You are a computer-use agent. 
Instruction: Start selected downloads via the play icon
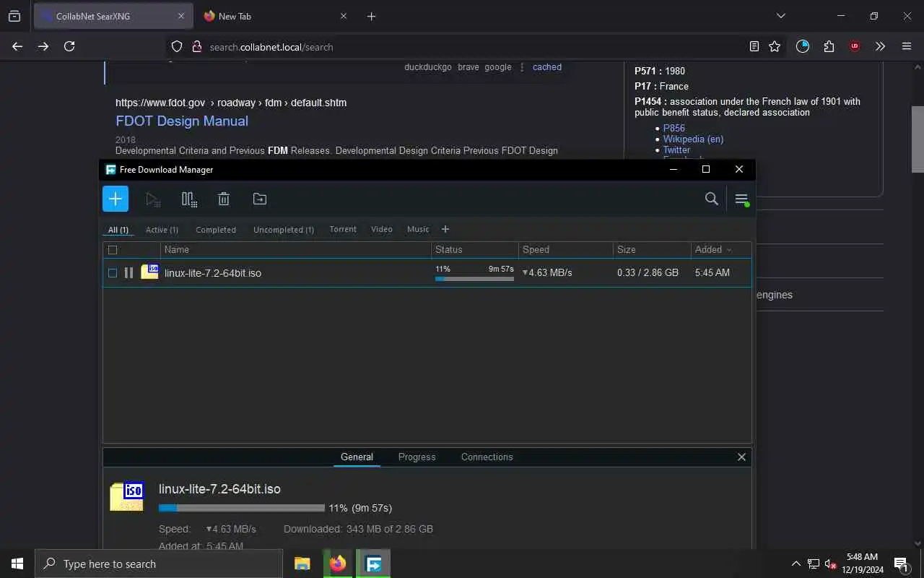coord(152,199)
